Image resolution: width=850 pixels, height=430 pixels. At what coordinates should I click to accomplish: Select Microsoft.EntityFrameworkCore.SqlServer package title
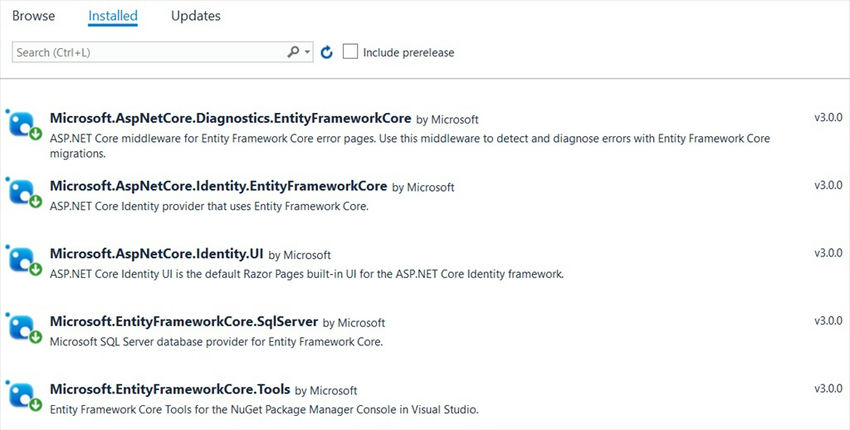(x=184, y=322)
